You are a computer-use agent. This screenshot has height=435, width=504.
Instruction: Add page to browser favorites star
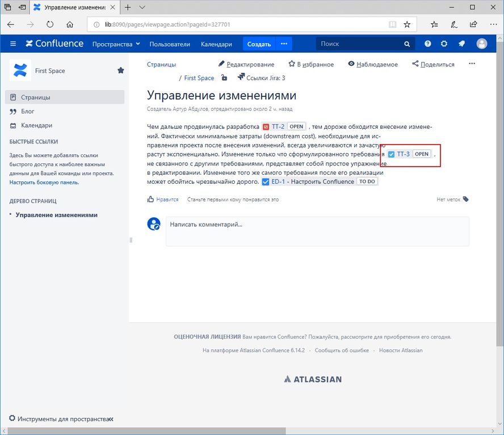click(x=407, y=24)
